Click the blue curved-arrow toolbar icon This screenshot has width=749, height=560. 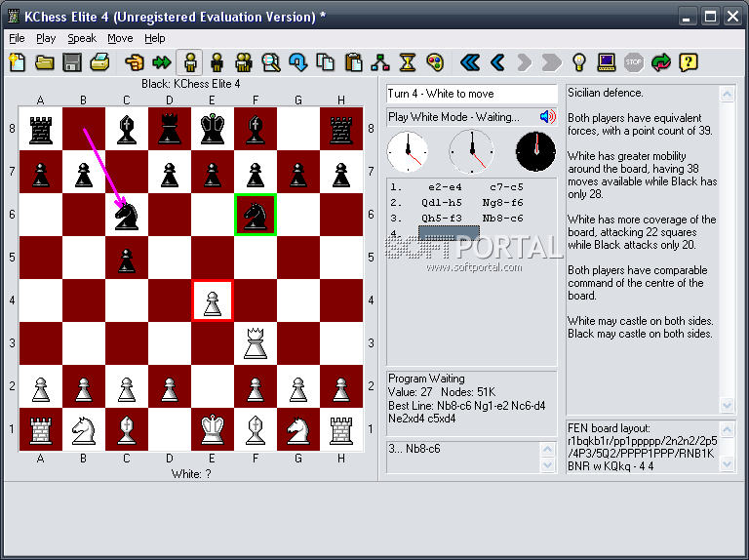pyautogui.click(x=298, y=62)
